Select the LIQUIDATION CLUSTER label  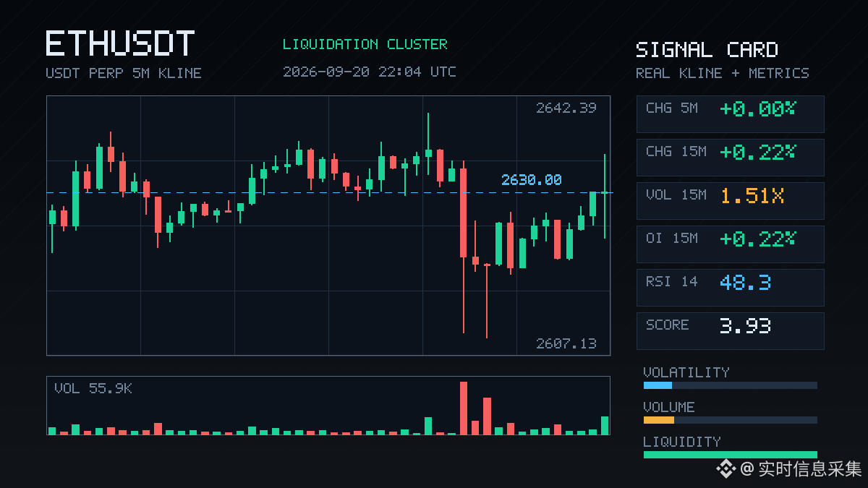(365, 44)
